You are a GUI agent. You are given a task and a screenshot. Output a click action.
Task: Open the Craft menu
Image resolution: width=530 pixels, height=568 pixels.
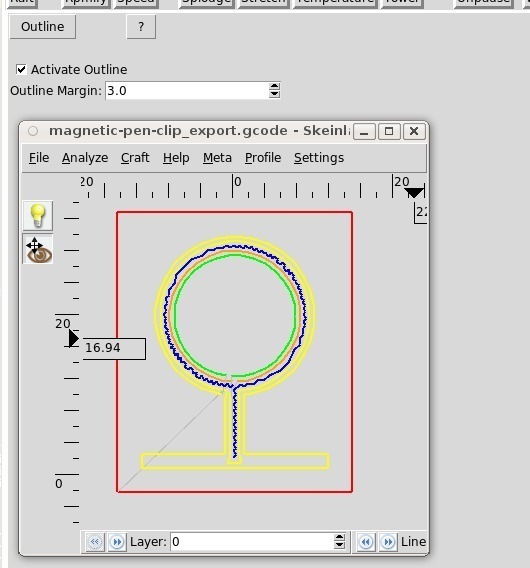[x=135, y=158]
